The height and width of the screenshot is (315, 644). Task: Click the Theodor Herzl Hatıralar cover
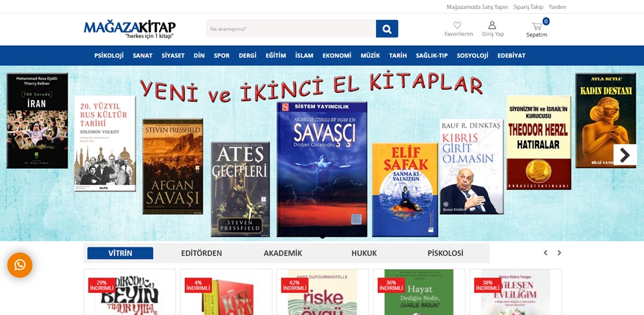pos(539,142)
